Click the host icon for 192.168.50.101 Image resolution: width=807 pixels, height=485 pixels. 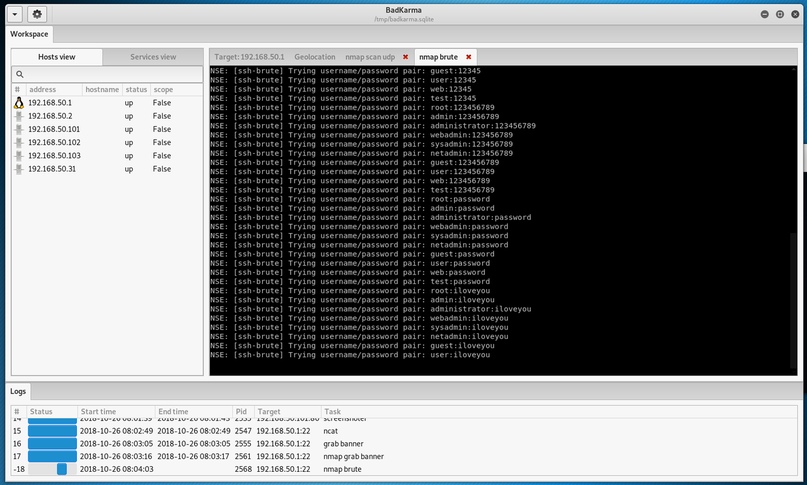click(x=18, y=129)
